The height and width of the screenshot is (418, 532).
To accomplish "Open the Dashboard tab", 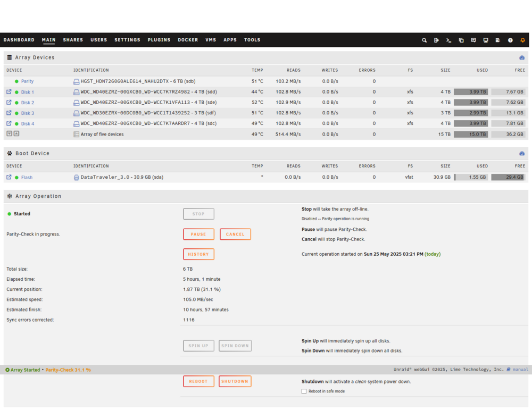I will coord(19,40).
